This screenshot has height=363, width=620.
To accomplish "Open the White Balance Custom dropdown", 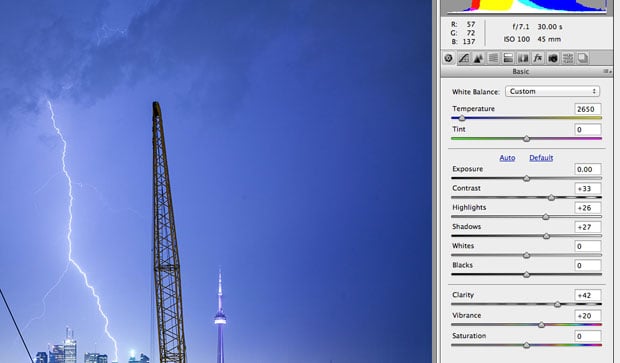I will click(x=552, y=91).
